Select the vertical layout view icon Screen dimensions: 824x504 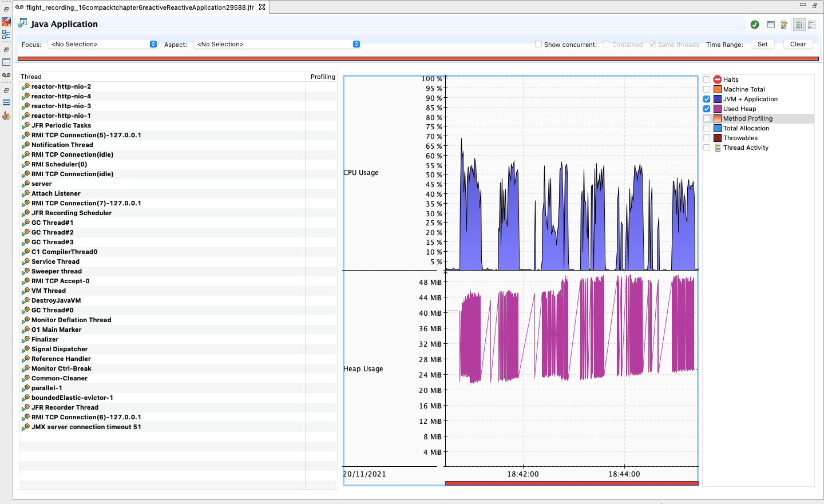(x=799, y=25)
